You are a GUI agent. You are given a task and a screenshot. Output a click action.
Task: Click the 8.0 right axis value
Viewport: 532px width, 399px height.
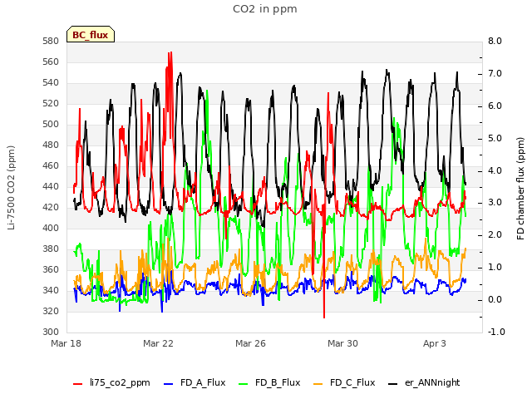pos(495,42)
